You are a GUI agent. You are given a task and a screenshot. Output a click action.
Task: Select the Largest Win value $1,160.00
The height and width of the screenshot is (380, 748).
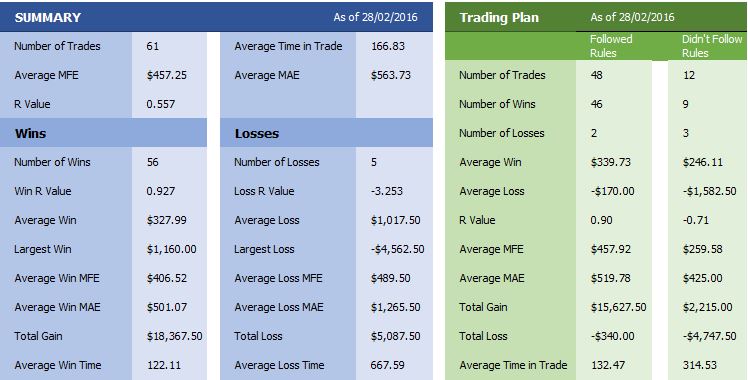click(x=171, y=249)
